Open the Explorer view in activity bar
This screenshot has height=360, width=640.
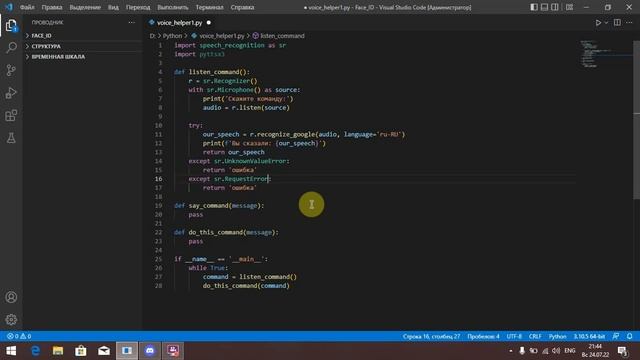coord(11,26)
